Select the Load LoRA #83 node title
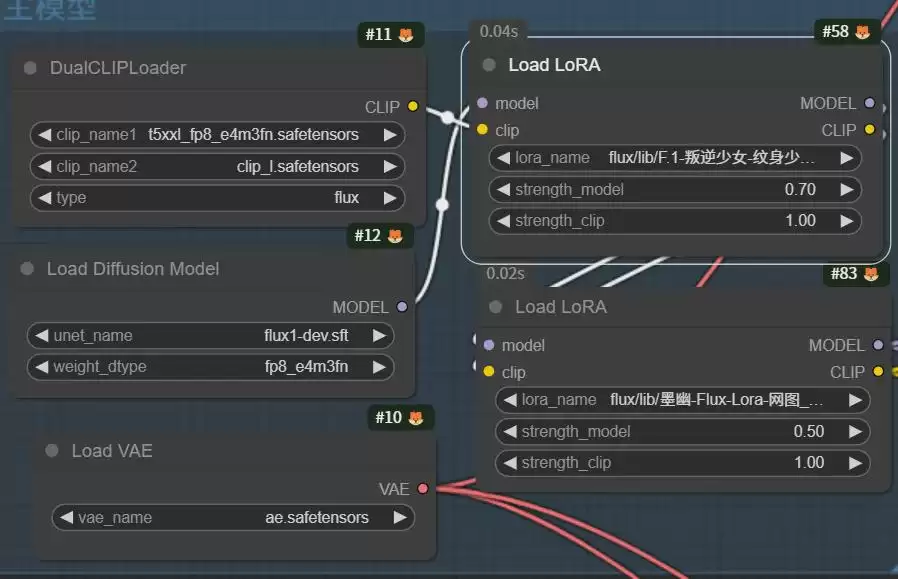The image size is (898, 579). [x=561, y=308]
